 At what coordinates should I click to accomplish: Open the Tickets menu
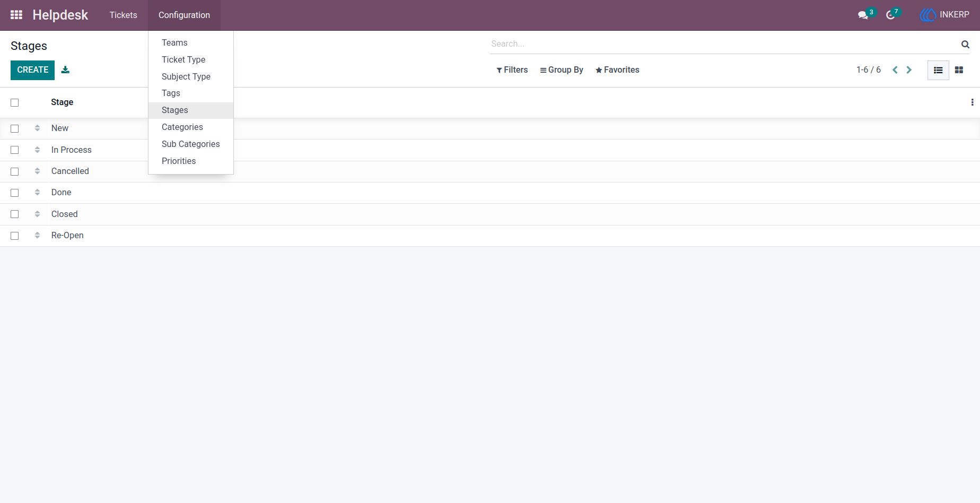pos(124,15)
